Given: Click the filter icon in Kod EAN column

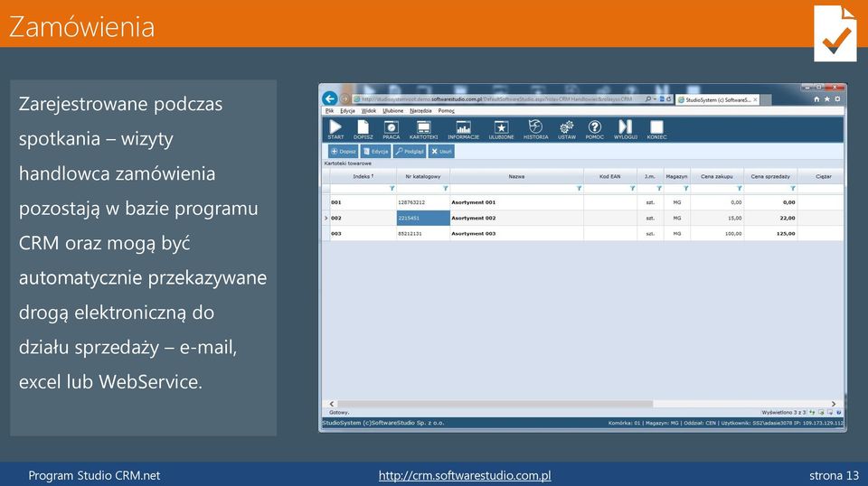Looking at the screenshot, I should pyautogui.click(x=632, y=189).
